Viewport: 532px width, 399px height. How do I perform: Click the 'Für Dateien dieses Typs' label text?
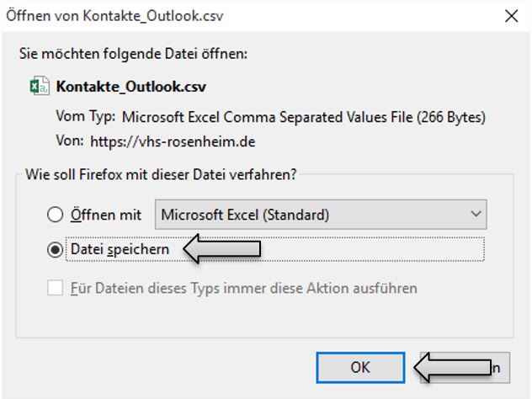pos(244,289)
